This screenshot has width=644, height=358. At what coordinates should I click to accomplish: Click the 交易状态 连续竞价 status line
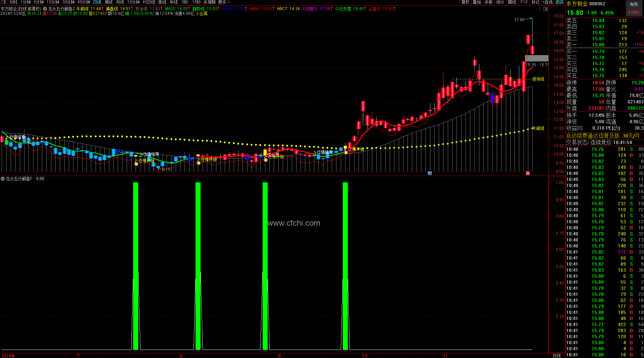[x=599, y=142]
